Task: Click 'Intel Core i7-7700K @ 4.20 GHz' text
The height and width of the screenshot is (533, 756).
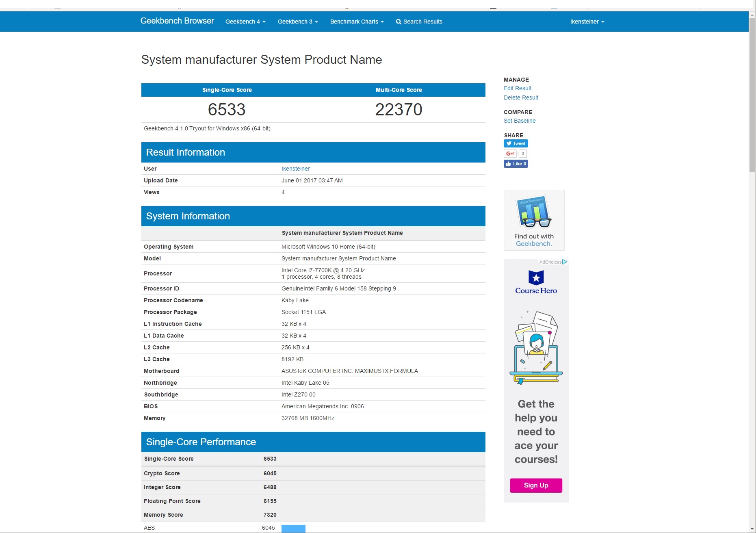Action: pyautogui.click(x=323, y=270)
